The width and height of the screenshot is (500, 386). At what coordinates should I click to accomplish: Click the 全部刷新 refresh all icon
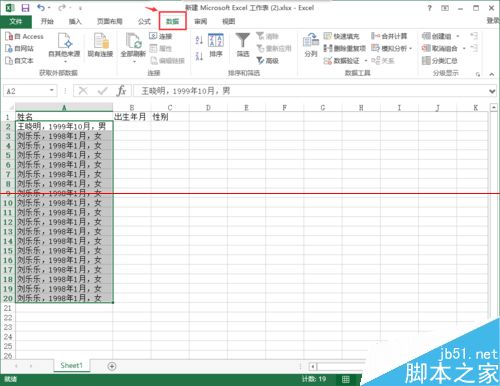coord(134,41)
